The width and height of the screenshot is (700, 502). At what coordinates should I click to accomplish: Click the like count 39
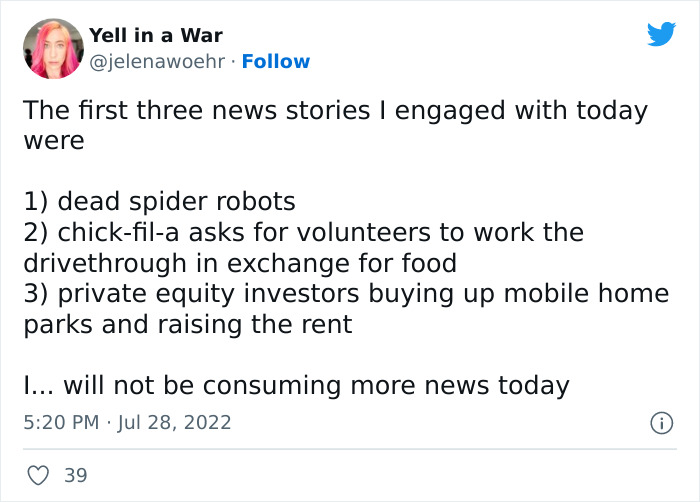[76, 475]
